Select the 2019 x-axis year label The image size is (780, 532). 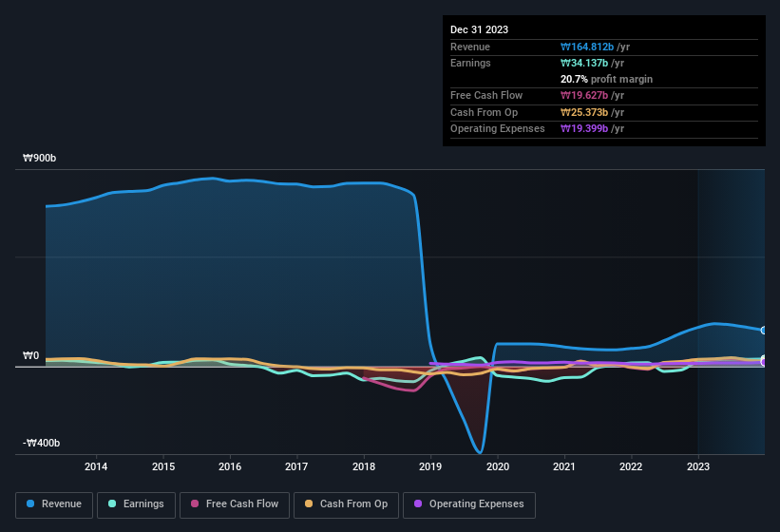[x=431, y=466]
